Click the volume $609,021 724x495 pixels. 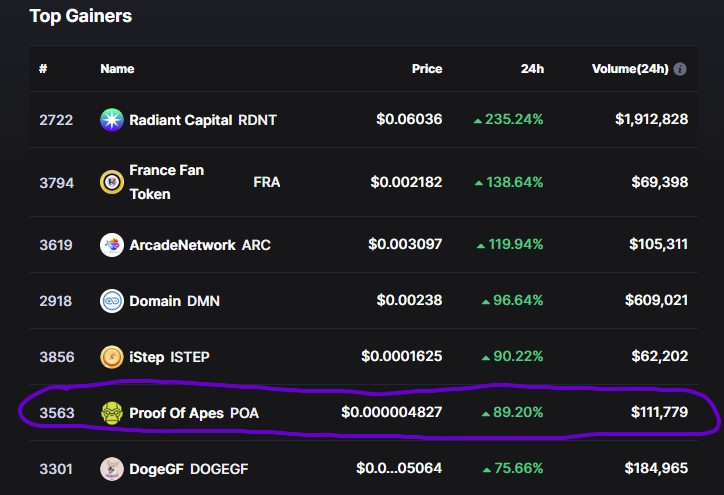[x=657, y=300]
